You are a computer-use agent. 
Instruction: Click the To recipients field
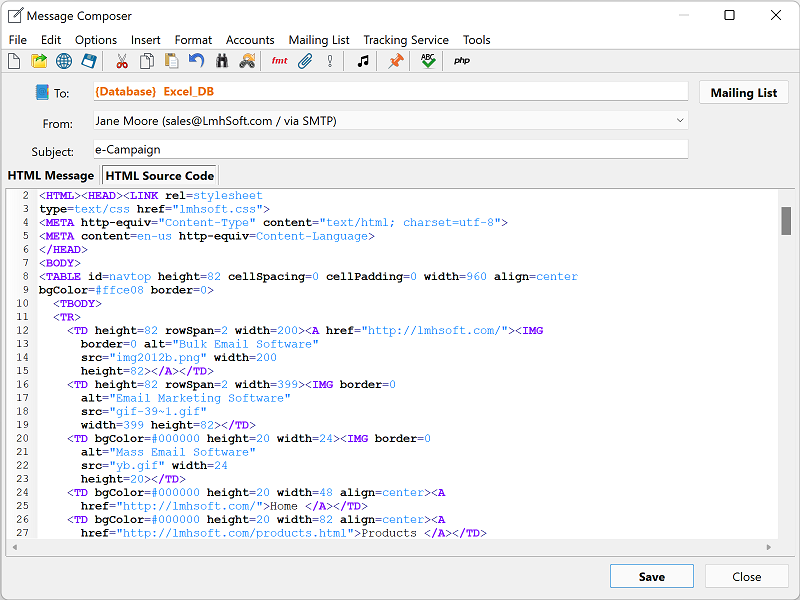point(391,92)
